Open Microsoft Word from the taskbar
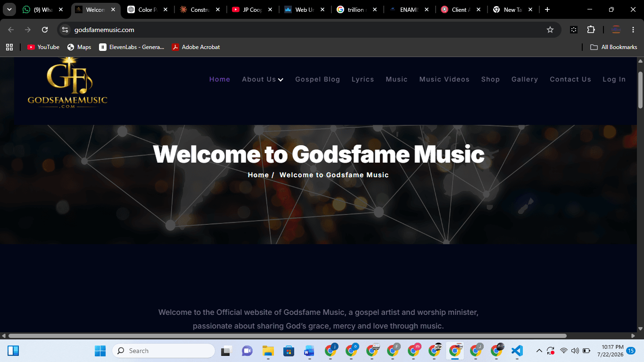644x362 pixels. tap(309, 351)
